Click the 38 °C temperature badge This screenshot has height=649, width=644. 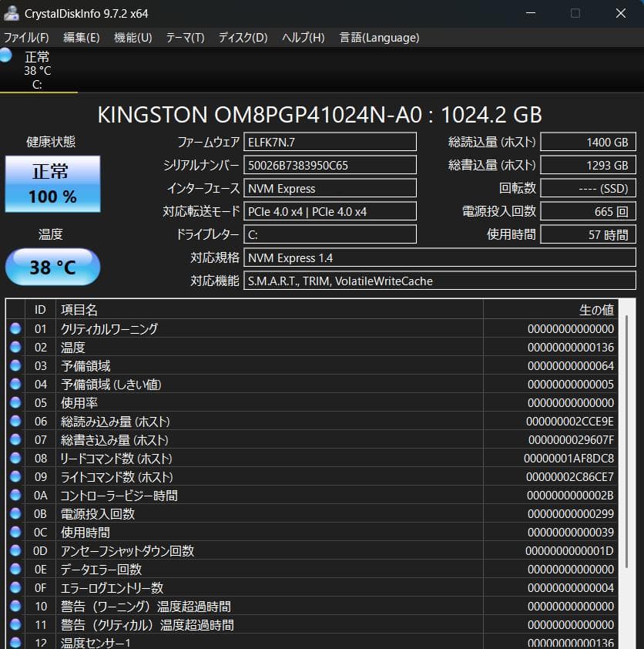pos(52,266)
